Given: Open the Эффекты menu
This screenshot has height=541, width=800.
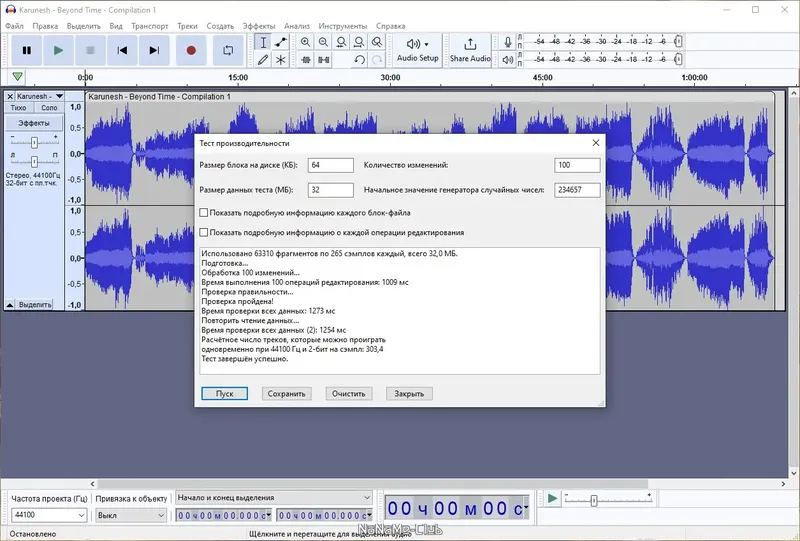Looking at the screenshot, I should [x=259, y=25].
